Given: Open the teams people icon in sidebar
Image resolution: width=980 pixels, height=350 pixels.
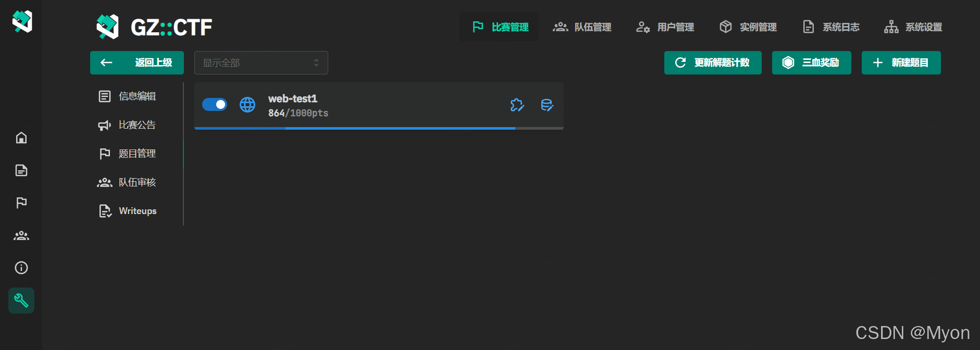Looking at the screenshot, I should [21, 235].
